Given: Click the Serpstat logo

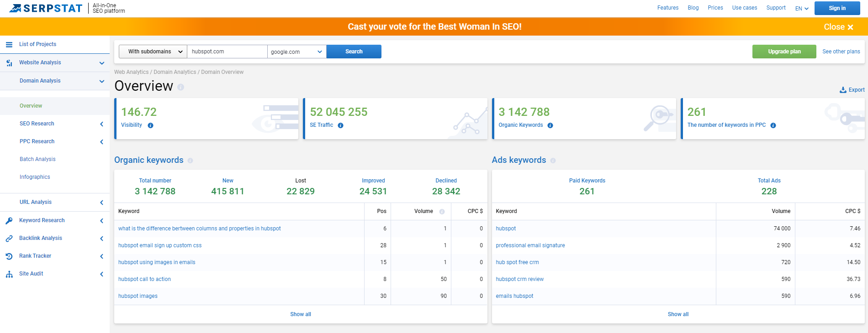Looking at the screenshot, I should [46, 8].
